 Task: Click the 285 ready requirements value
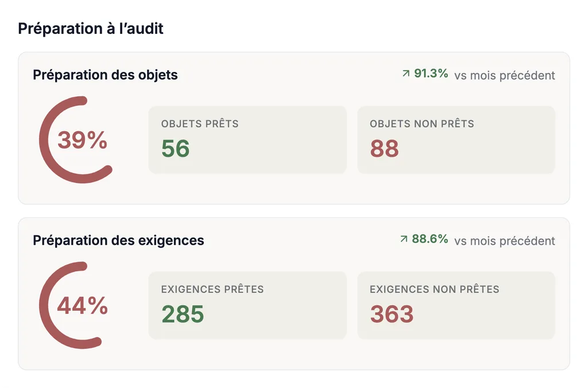[183, 314]
